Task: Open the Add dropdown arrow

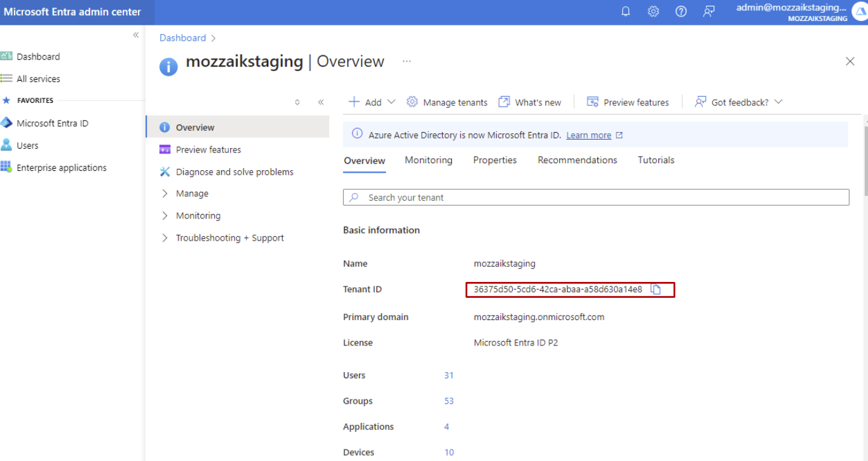Action: [391, 102]
